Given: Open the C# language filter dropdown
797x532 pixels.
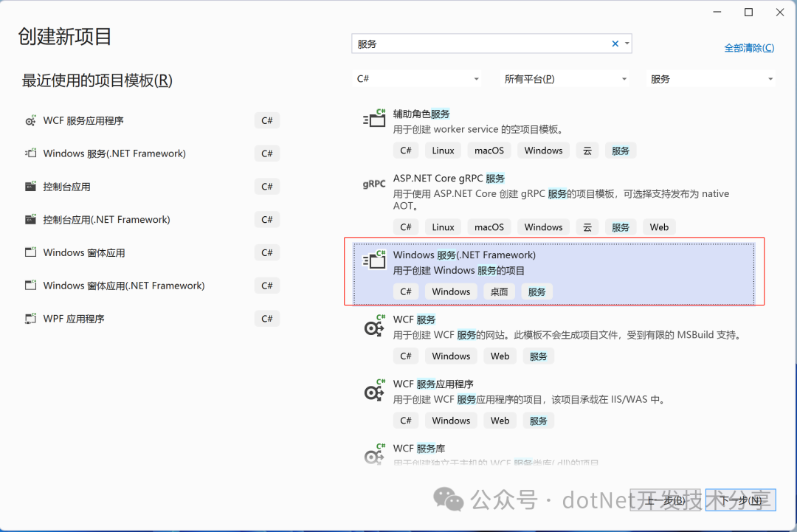Looking at the screenshot, I should pos(418,79).
